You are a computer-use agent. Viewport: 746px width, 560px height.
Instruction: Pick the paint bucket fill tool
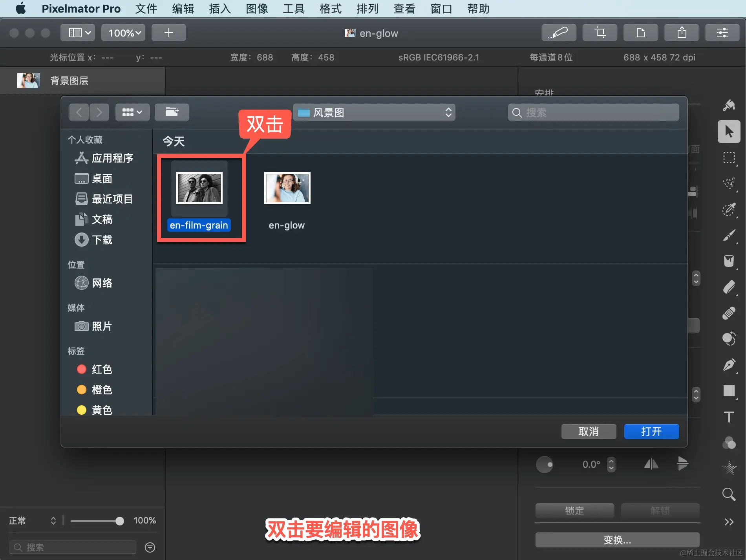pyautogui.click(x=729, y=261)
